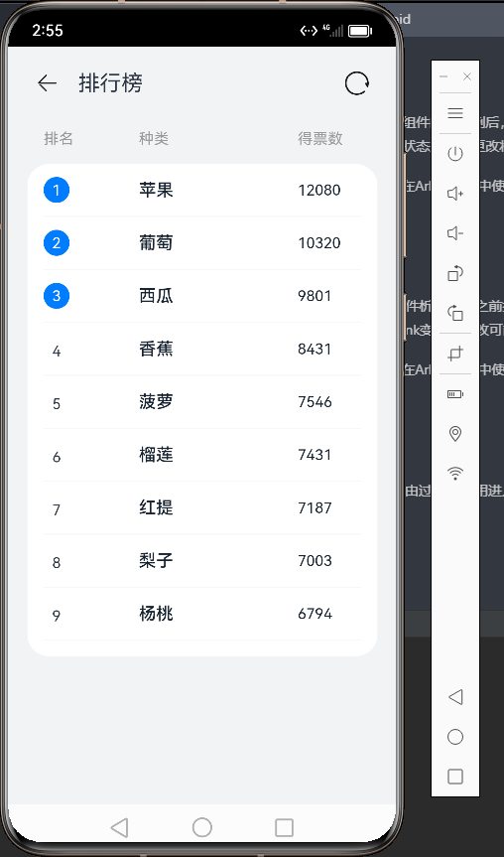504x857 pixels.
Task: Select the 苹果 row ranked first
Action: [x=202, y=191]
